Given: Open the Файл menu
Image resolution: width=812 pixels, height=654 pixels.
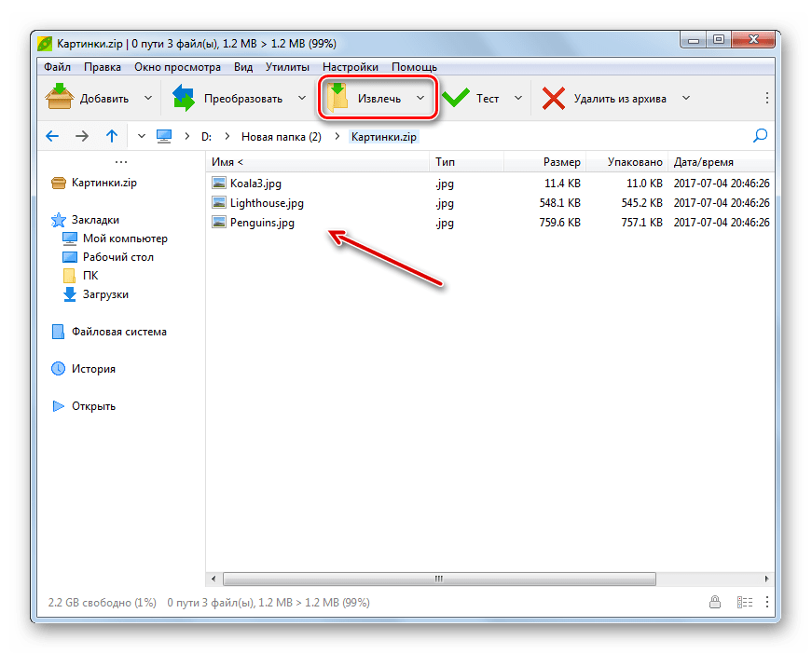Looking at the screenshot, I should coord(57,67).
